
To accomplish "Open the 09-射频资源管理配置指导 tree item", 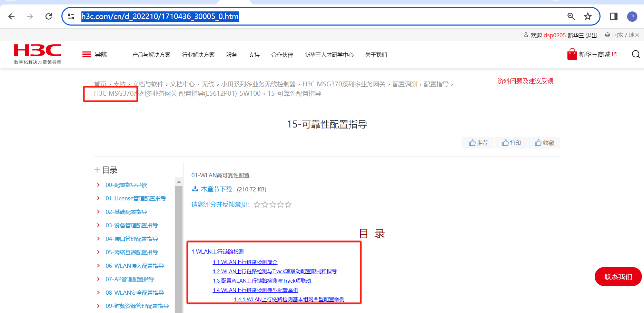I will click(x=137, y=306).
